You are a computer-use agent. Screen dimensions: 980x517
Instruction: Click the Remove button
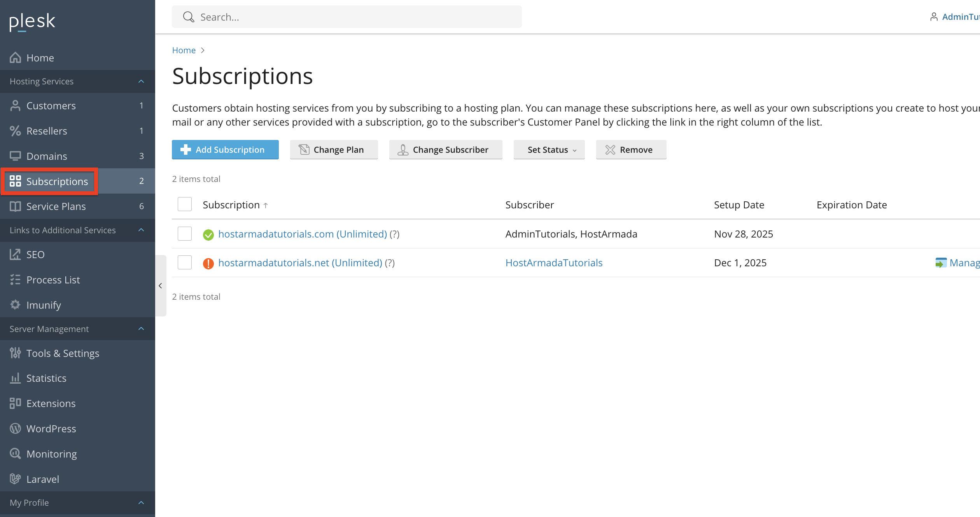[631, 150]
